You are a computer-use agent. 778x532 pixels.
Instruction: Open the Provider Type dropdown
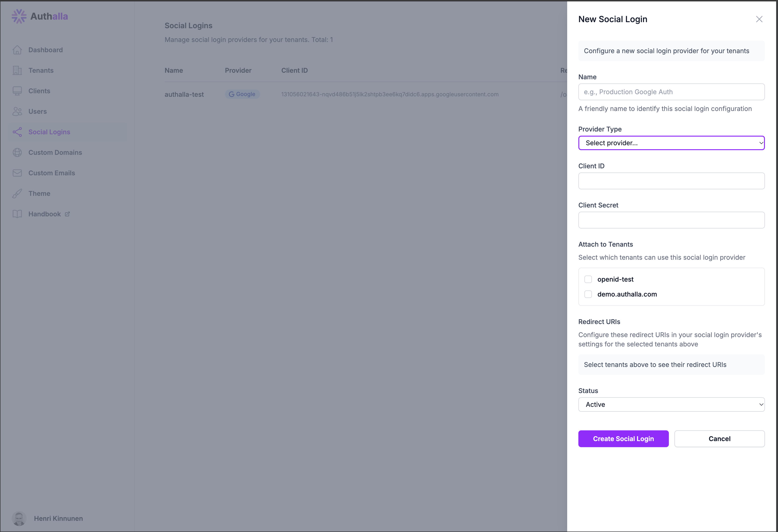click(671, 143)
